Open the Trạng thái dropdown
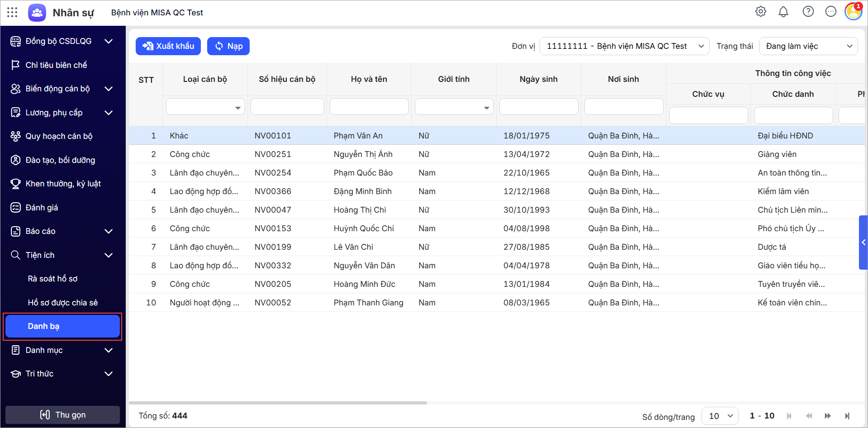868x428 pixels. pyautogui.click(x=808, y=46)
